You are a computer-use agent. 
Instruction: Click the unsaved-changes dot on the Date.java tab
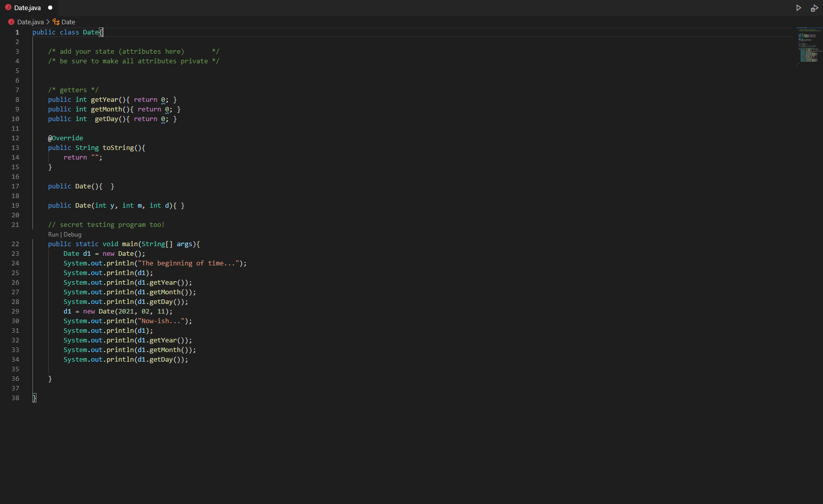50,8
